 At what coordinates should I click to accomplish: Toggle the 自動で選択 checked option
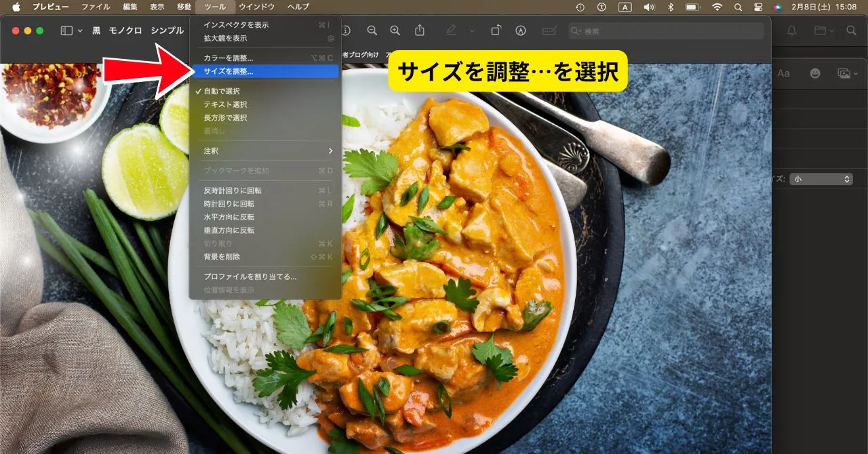click(222, 91)
